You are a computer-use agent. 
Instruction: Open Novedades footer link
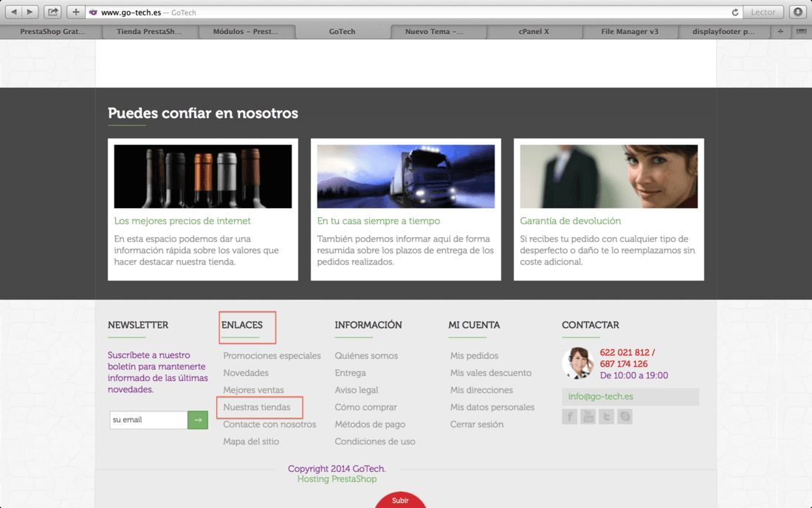246,373
